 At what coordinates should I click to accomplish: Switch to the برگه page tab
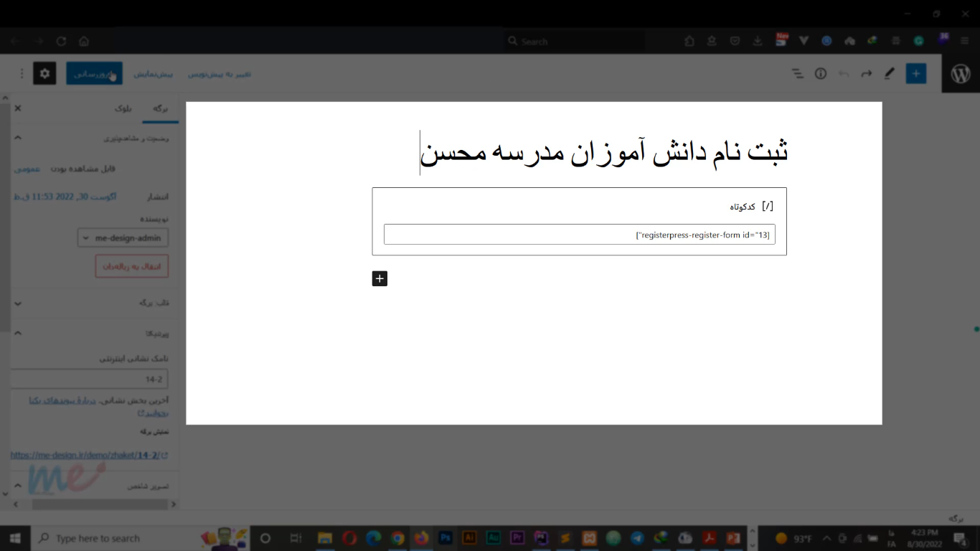click(x=159, y=109)
